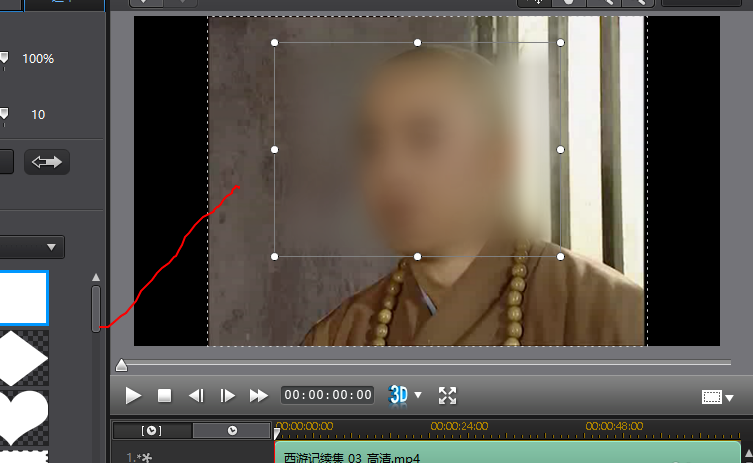Click the mask list scrollbar thumb
The width and height of the screenshot is (753, 463).
point(96,308)
